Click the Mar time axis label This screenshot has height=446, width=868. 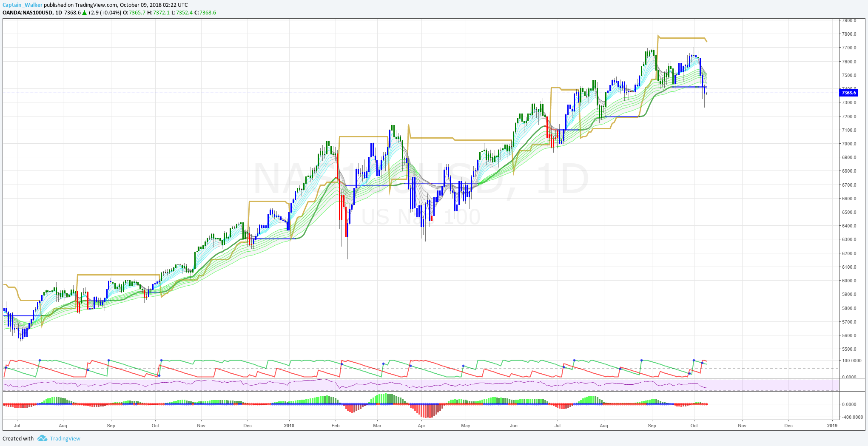click(377, 426)
